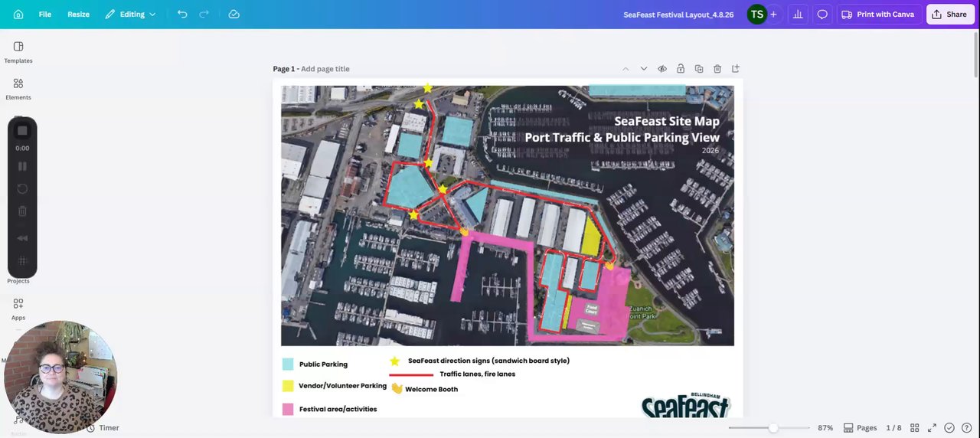Select the Bellingham SeaFeast logo
980x438 pixels.
coord(686,404)
